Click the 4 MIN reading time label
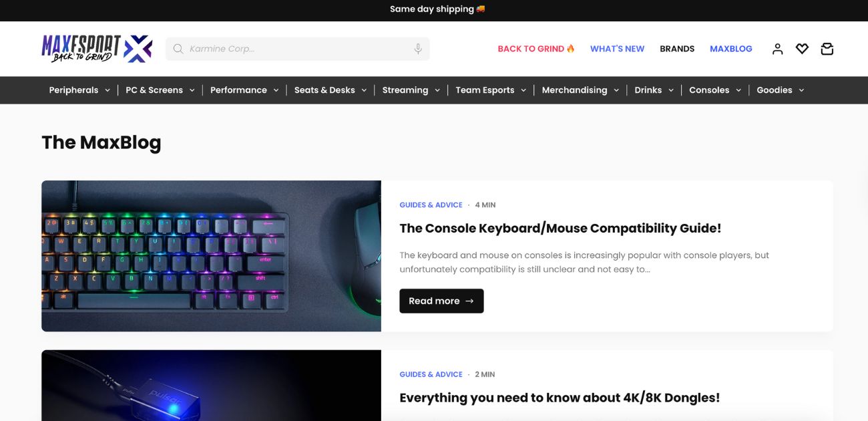 point(485,205)
